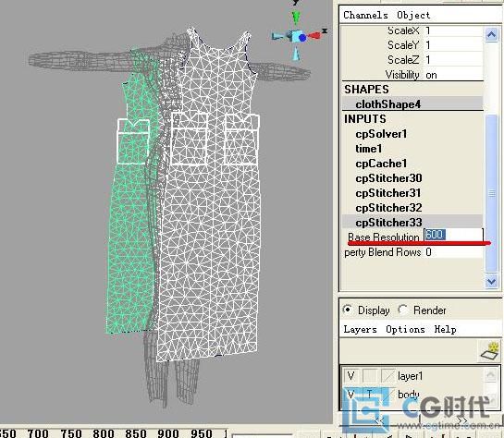Click the create new layer icon
This screenshot has width=504, height=438.
[x=489, y=351]
